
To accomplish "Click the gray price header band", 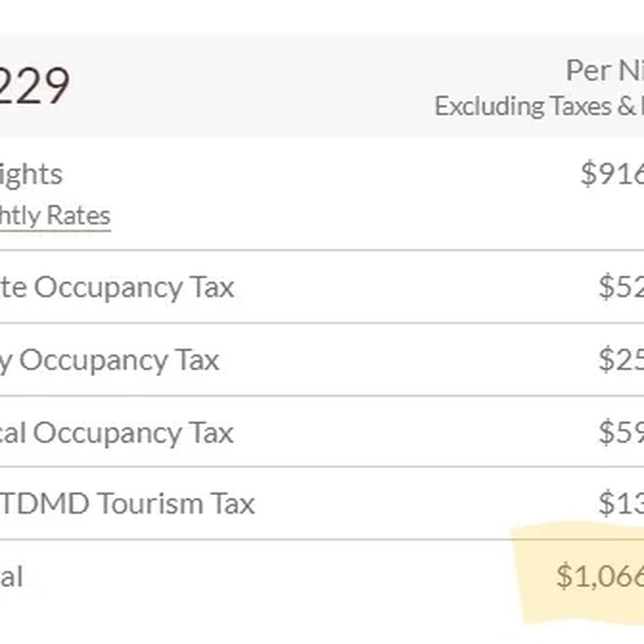I will point(322,87).
